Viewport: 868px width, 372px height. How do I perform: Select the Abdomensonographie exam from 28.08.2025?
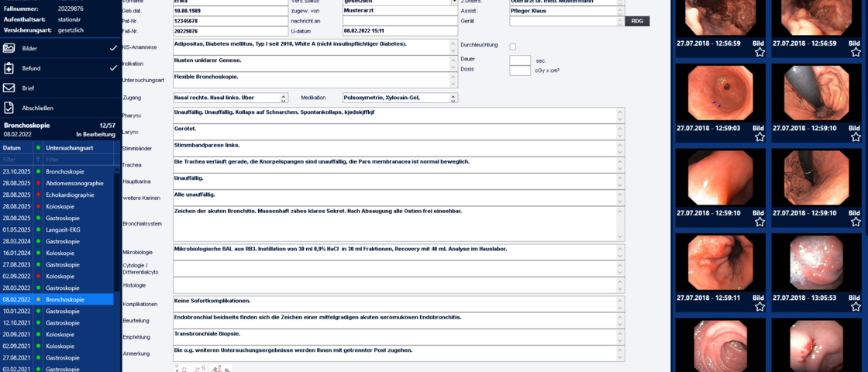(x=74, y=184)
